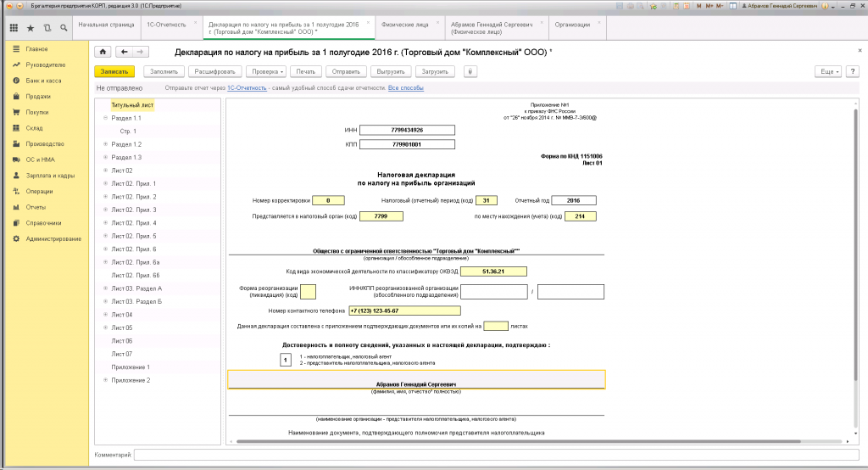868x470 pixels.
Task: Open the Проверка dropdown button
Action: pos(267,71)
